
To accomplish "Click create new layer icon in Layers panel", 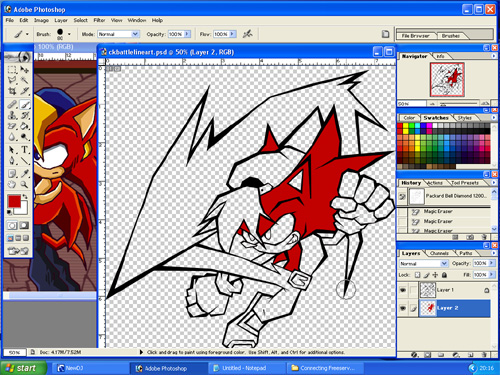I will [470, 355].
